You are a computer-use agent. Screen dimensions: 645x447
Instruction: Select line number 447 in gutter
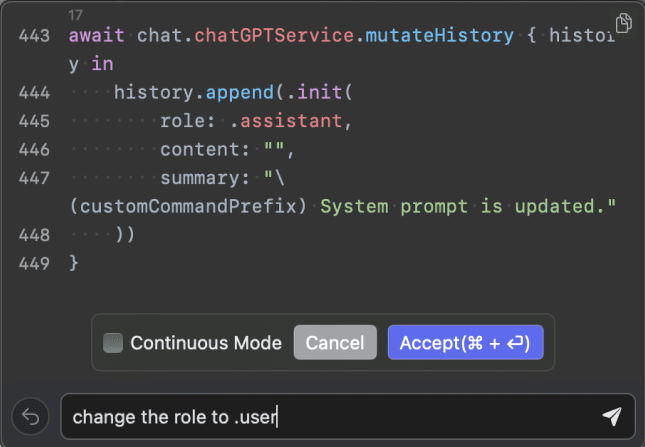[x=34, y=179]
